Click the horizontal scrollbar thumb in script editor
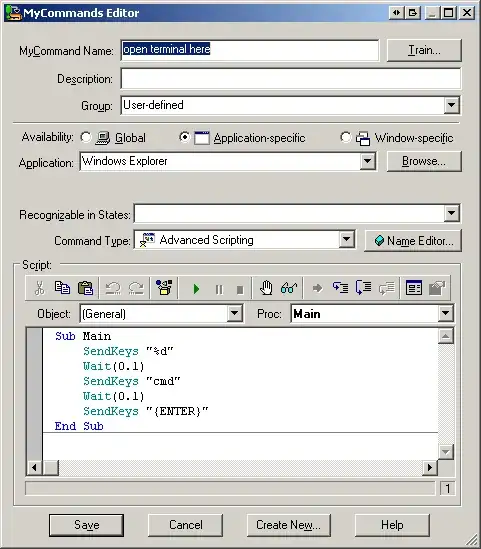Viewport: 481px width, 549px height. coord(51,467)
